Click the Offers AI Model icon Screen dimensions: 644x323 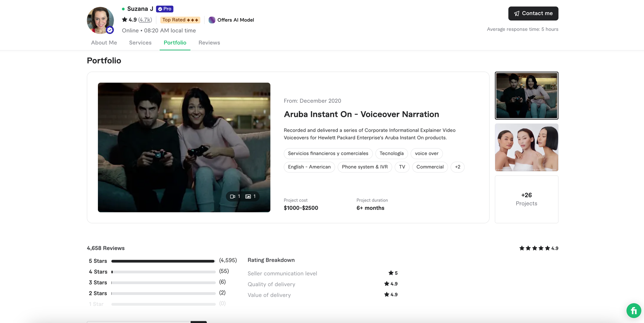(212, 20)
